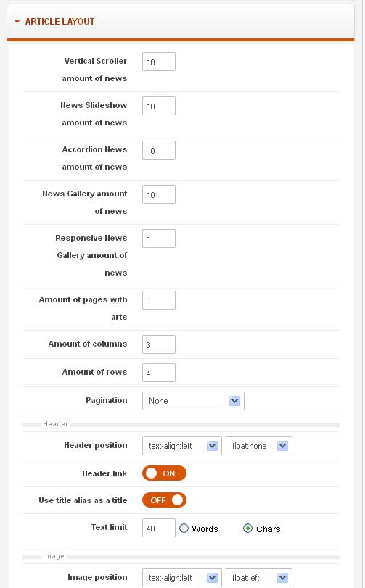Select the Chars radio button
This screenshot has width=365, height=588.
[x=247, y=529]
